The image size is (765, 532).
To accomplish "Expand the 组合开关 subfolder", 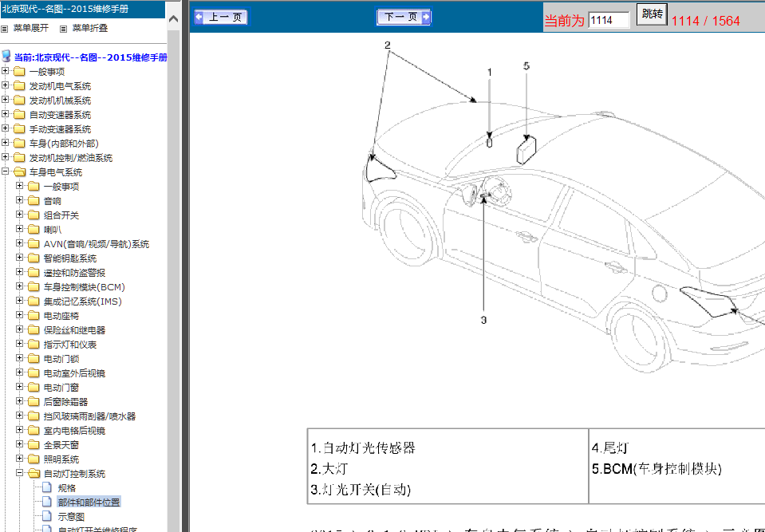I will pos(19,215).
